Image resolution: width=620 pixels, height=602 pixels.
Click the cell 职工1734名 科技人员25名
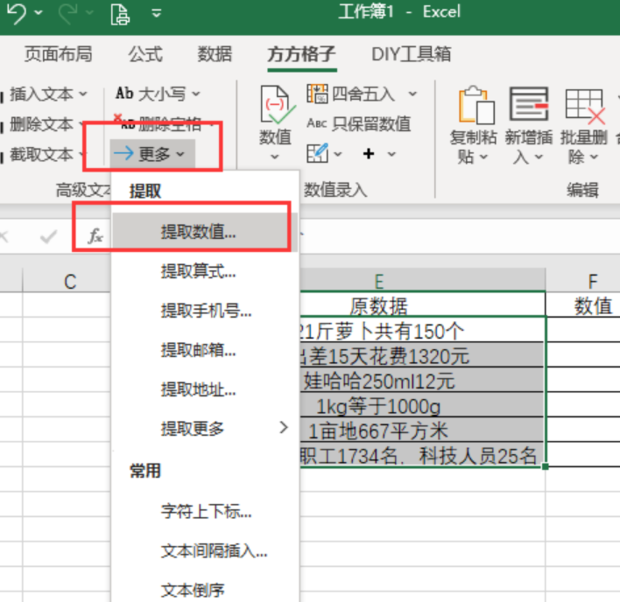tap(422, 455)
